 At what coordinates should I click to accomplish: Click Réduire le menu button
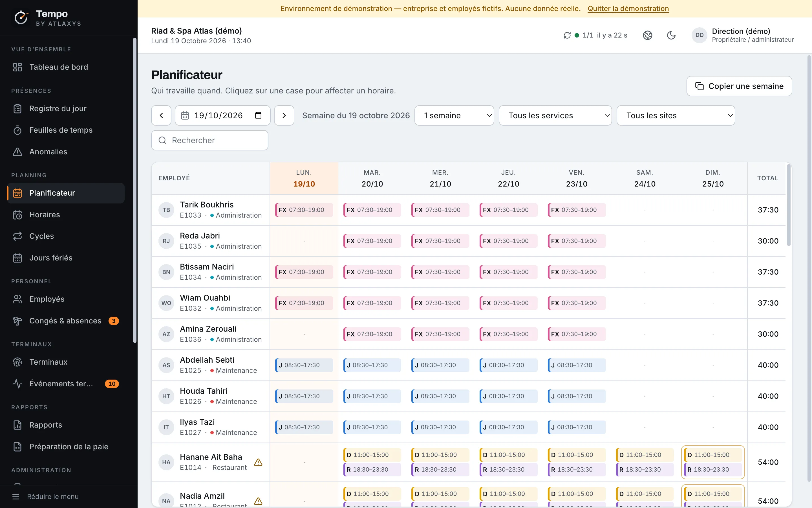click(x=45, y=497)
